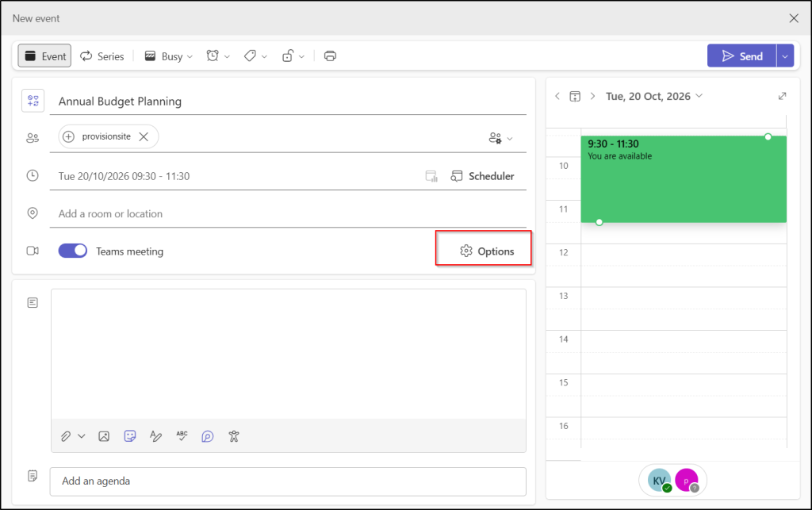Click Add a room or location field

click(288, 214)
